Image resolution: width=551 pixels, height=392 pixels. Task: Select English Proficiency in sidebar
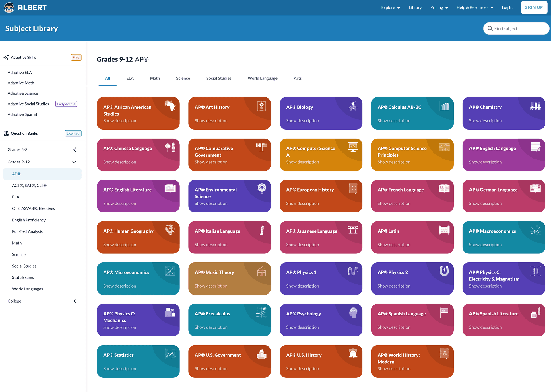pos(29,220)
